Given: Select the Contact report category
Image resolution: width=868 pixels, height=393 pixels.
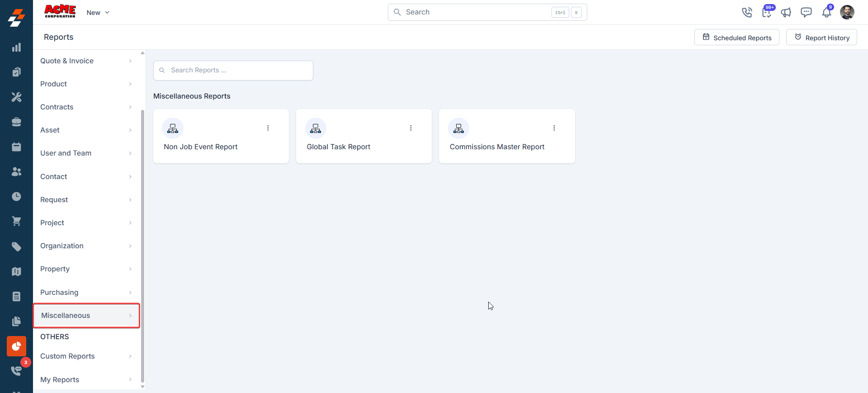Looking at the screenshot, I should (x=86, y=177).
